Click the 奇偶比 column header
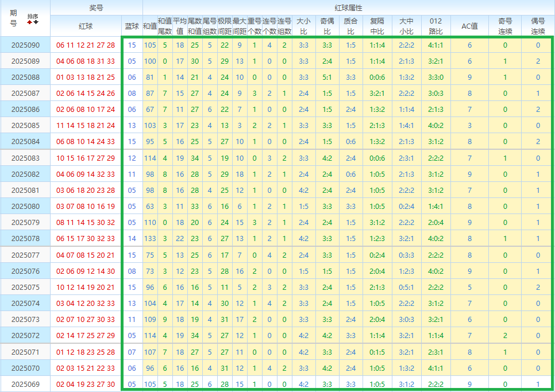The height and width of the screenshot is (392, 555). click(x=327, y=26)
